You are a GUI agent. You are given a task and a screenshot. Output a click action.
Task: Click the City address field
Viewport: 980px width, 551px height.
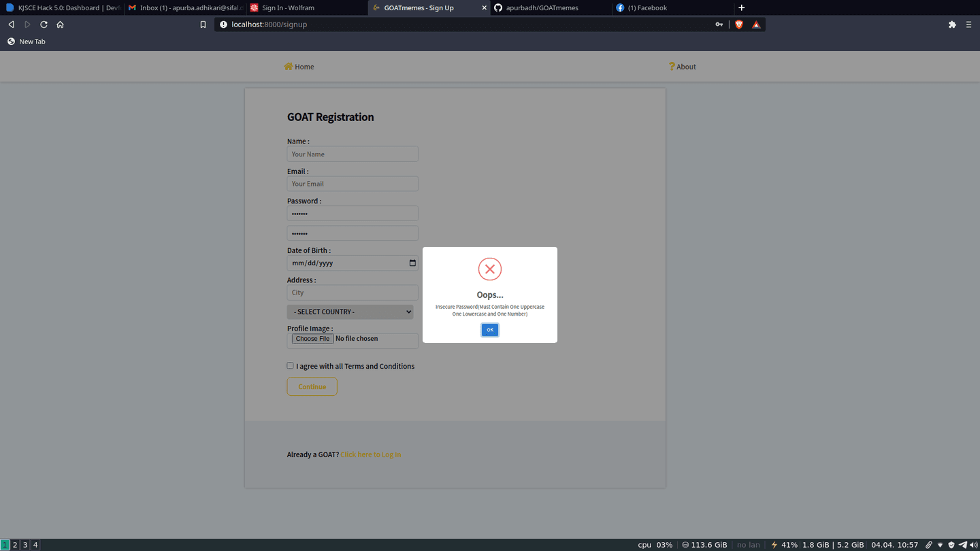pyautogui.click(x=353, y=293)
